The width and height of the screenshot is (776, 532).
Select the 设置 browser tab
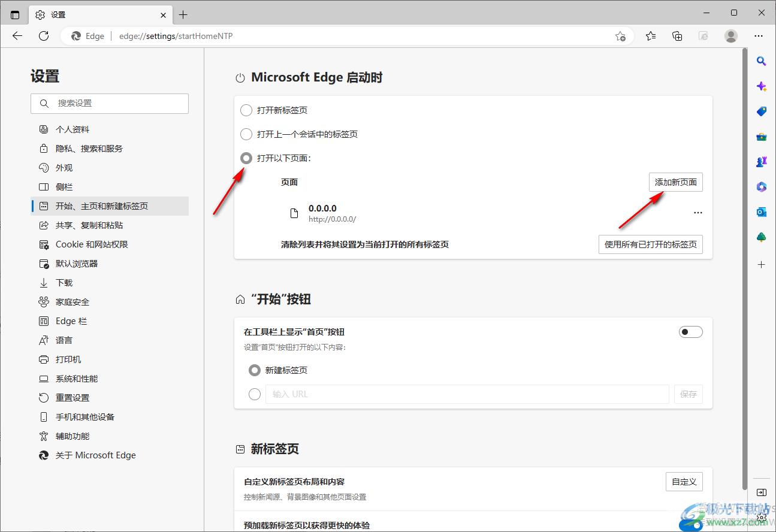tap(102, 14)
